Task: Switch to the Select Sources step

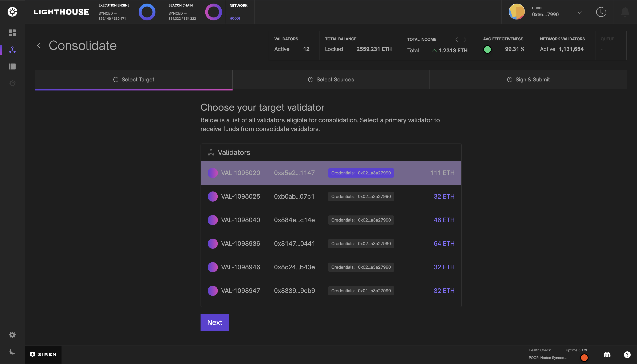Action: click(x=331, y=80)
